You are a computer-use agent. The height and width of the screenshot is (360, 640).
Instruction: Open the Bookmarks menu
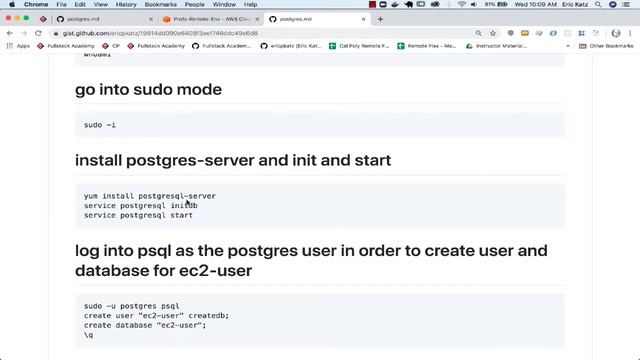(160, 4)
